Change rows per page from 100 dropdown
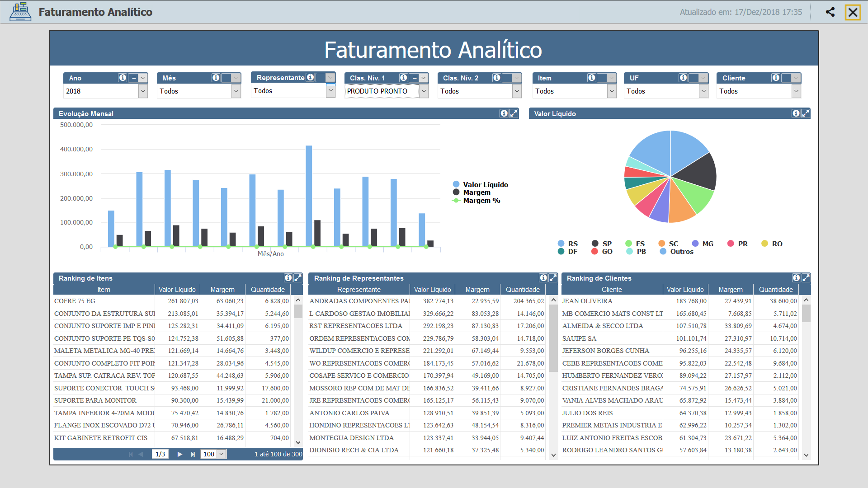The width and height of the screenshot is (868, 488). coord(212,454)
